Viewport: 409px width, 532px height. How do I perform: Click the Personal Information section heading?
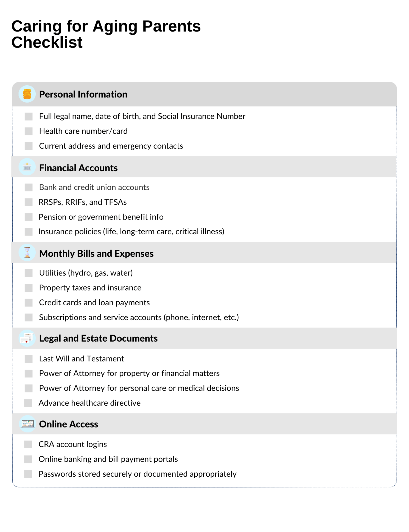click(x=83, y=94)
